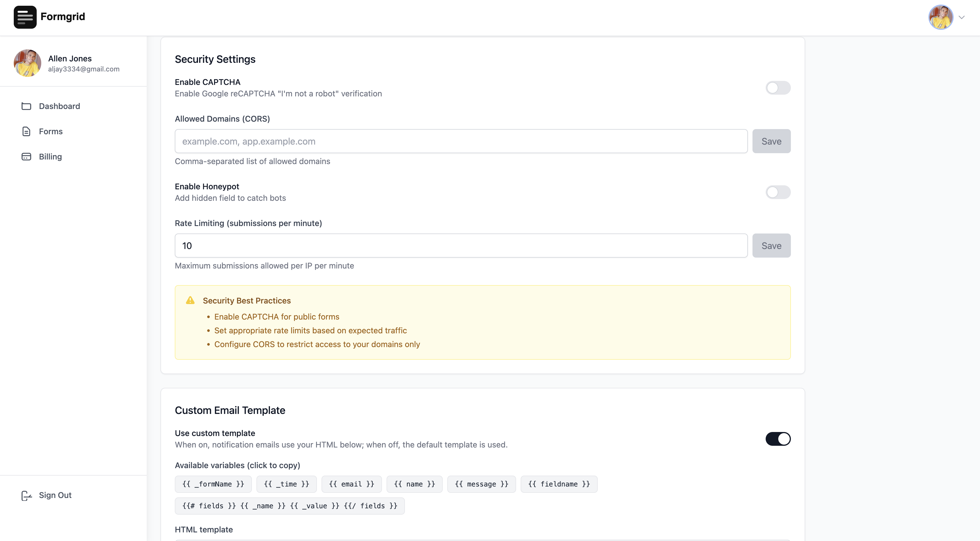Click the Sign Out arrow icon

coord(26,495)
